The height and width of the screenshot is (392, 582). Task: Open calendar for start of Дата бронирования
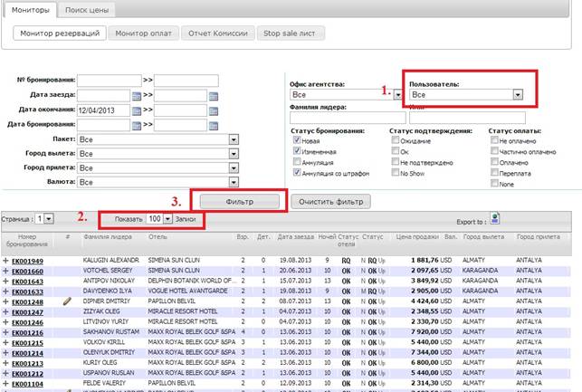point(137,126)
